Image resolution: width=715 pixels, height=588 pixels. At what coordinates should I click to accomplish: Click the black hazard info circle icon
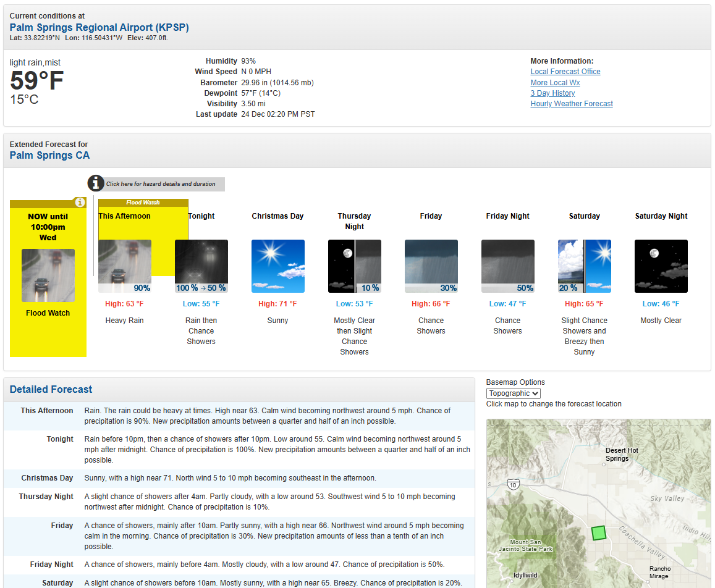coord(96,183)
